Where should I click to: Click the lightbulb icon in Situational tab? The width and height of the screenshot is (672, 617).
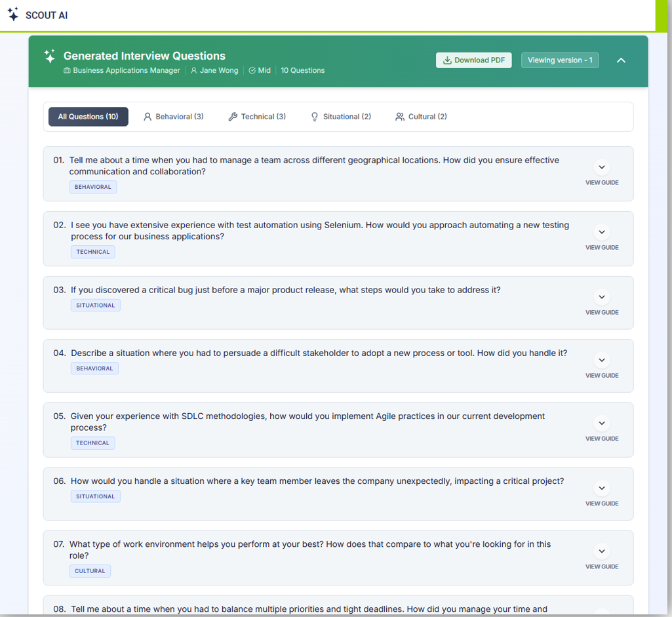point(315,117)
